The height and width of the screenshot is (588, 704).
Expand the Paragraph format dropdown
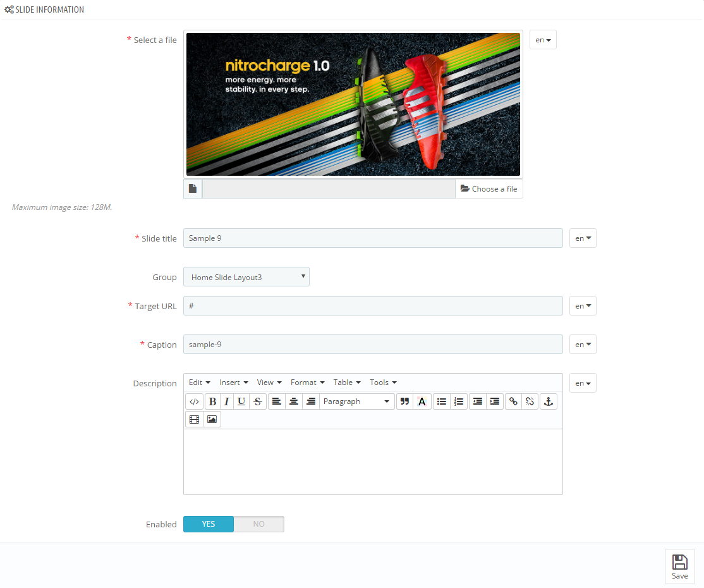coord(356,401)
